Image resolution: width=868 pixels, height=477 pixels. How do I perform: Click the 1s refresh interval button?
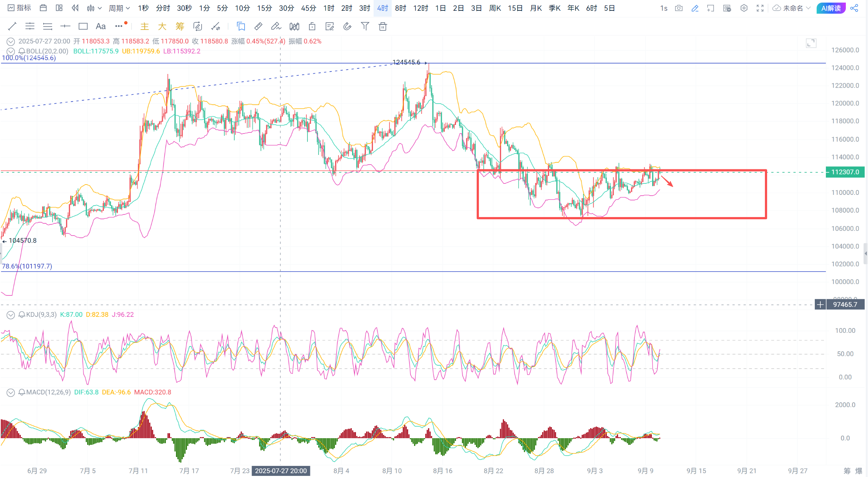click(664, 8)
